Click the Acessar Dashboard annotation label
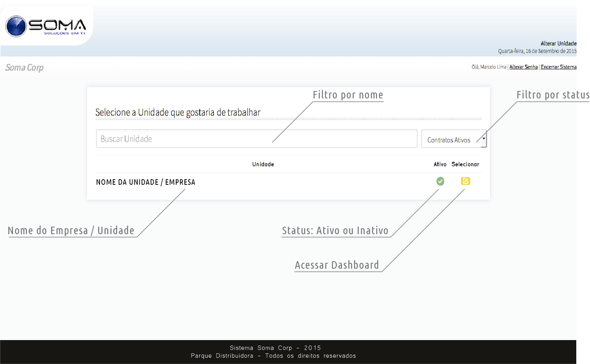Viewport: 590px width, 364px height. tap(337, 265)
